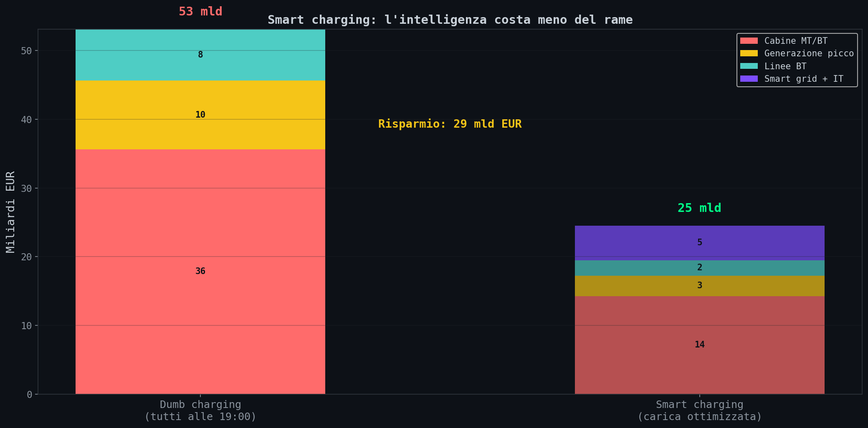Select the Generazione picco legend color patch
The image size is (868, 428).
pyautogui.click(x=749, y=53)
